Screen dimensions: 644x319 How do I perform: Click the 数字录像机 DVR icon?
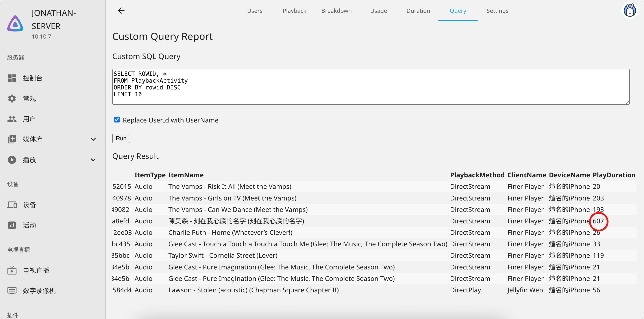click(x=12, y=291)
